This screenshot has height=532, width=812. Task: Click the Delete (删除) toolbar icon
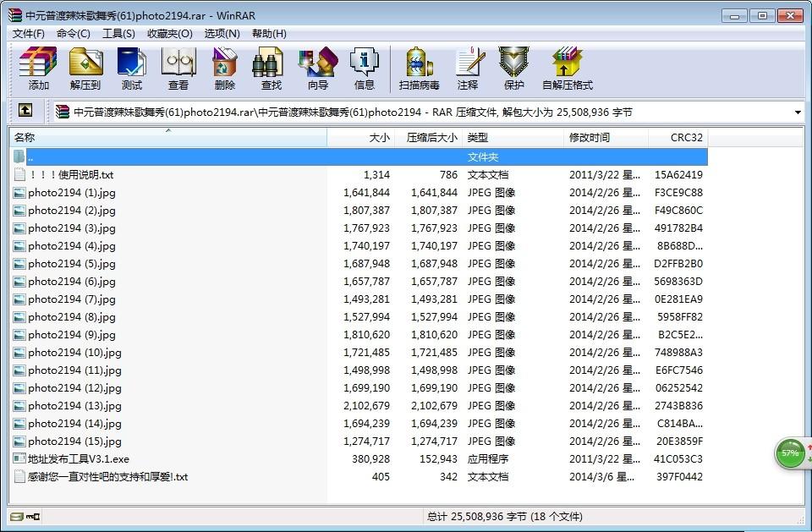tap(225, 68)
